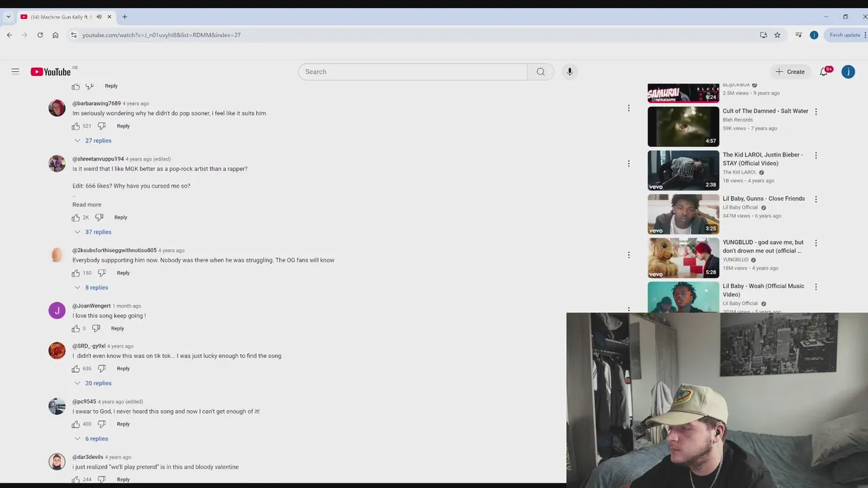
Task: Start voice search with the microphone
Action: [570, 72]
